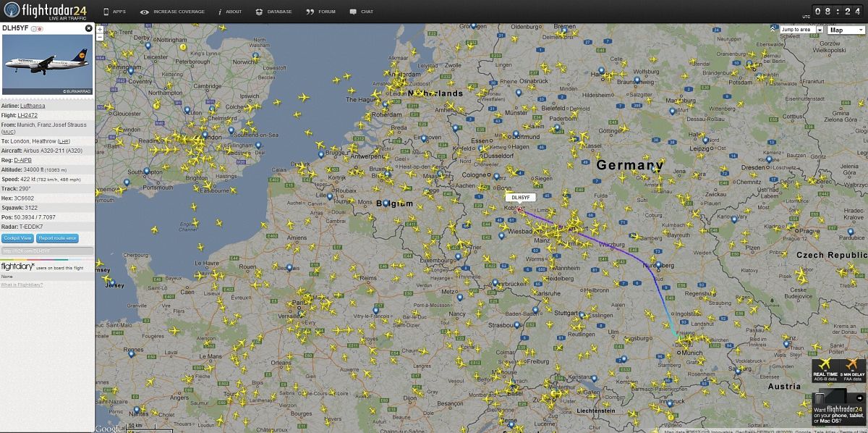Open the Database section
Viewport: 868px width, 433px height.
[274, 12]
